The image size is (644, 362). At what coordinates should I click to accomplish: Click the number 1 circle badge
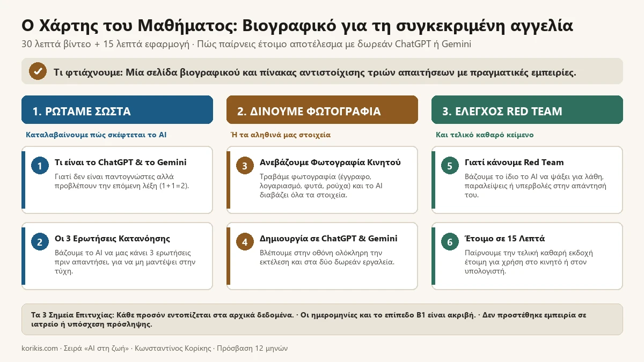(x=39, y=166)
